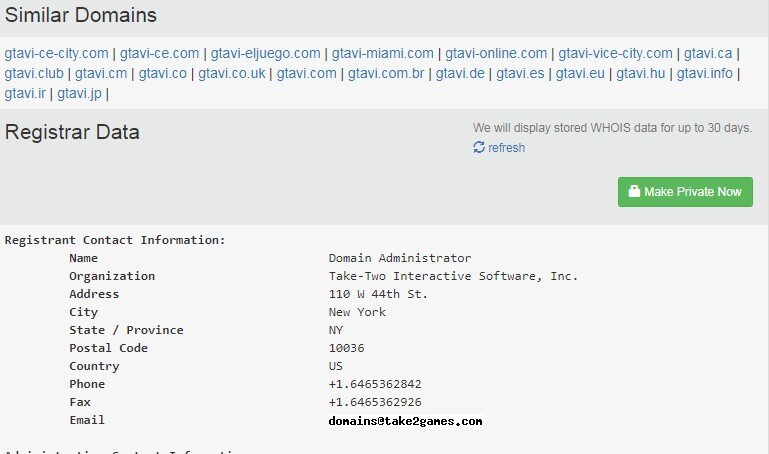Click the Postal Code field label
Screen dimensions: 769x454
tap(108, 348)
